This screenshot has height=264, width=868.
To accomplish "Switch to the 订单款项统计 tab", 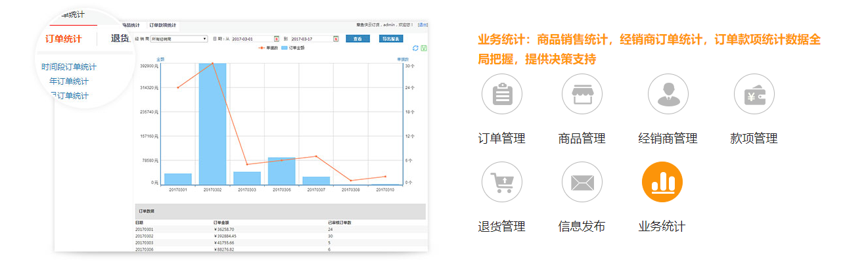I will click(x=162, y=26).
